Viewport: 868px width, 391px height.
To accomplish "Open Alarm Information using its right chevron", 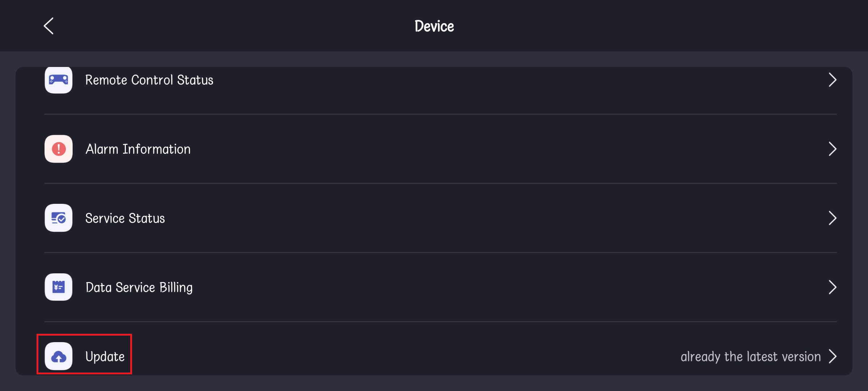I will click(x=833, y=149).
